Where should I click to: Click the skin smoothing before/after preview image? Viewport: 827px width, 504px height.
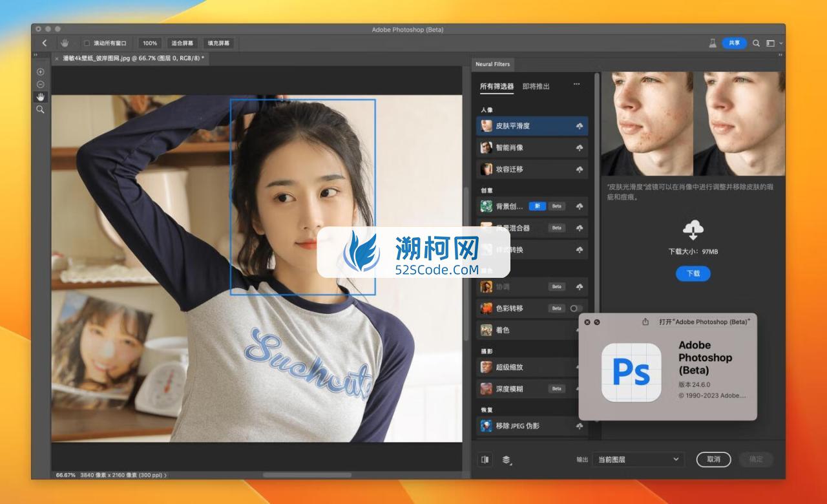point(693,123)
